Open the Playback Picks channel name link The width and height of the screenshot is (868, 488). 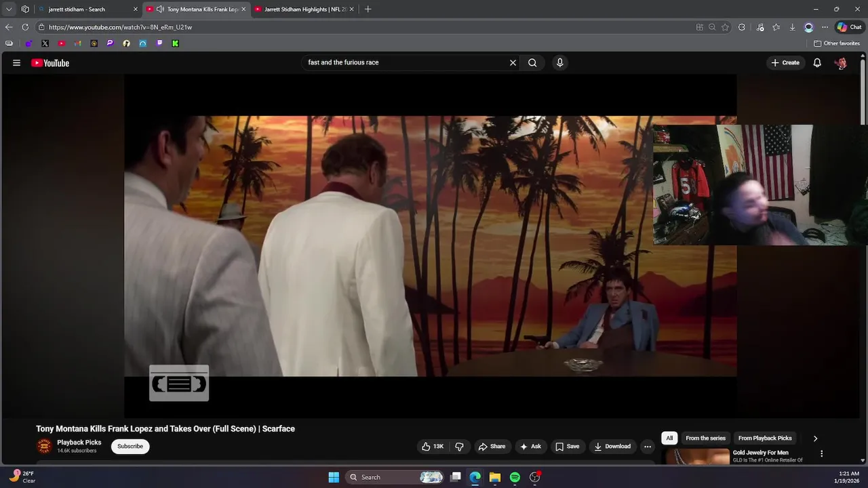(79, 443)
